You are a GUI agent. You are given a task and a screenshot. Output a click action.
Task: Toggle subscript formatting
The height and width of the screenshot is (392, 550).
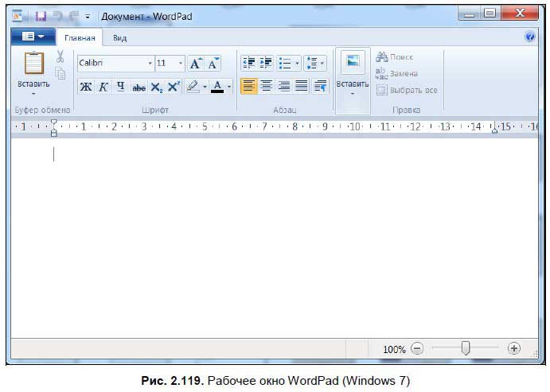(x=157, y=87)
